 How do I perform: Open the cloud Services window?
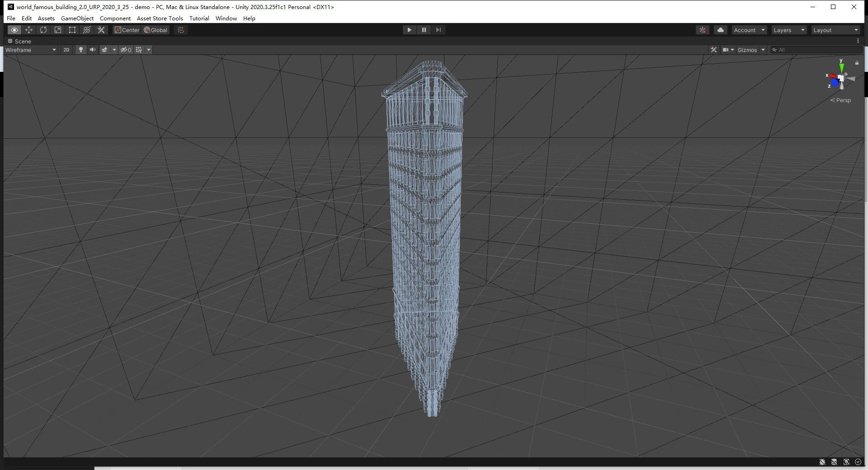coord(721,30)
